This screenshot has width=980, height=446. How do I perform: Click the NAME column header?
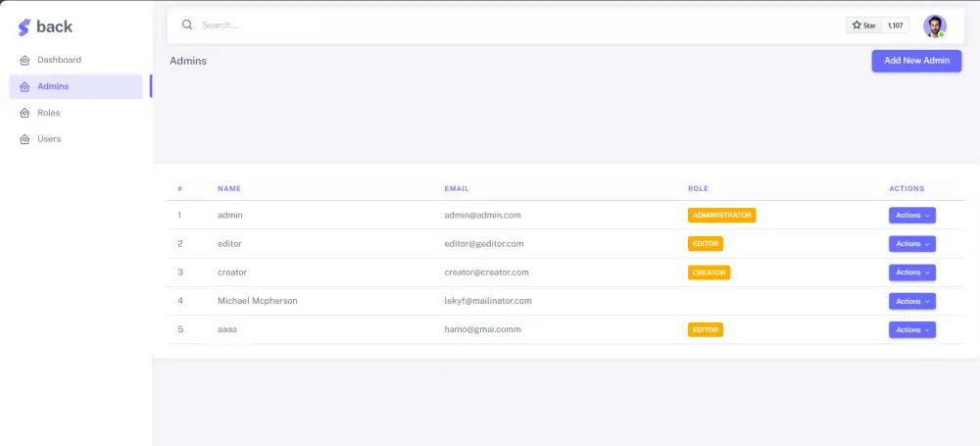click(x=228, y=188)
